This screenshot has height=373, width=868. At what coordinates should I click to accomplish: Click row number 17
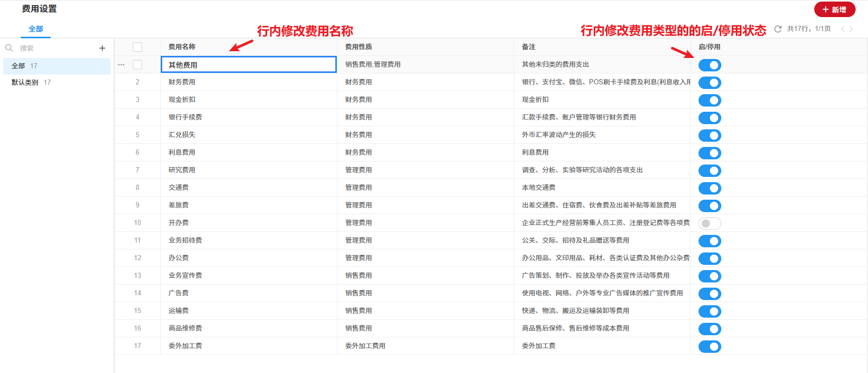[137, 346]
